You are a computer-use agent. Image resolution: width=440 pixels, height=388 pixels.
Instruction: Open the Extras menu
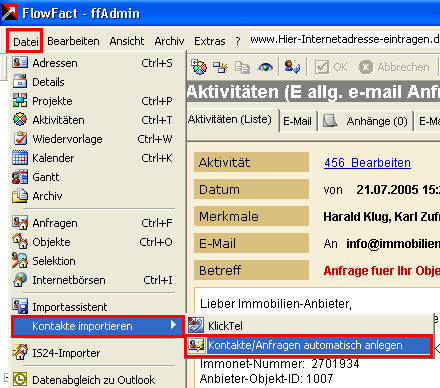pyautogui.click(x=210, y=41)
